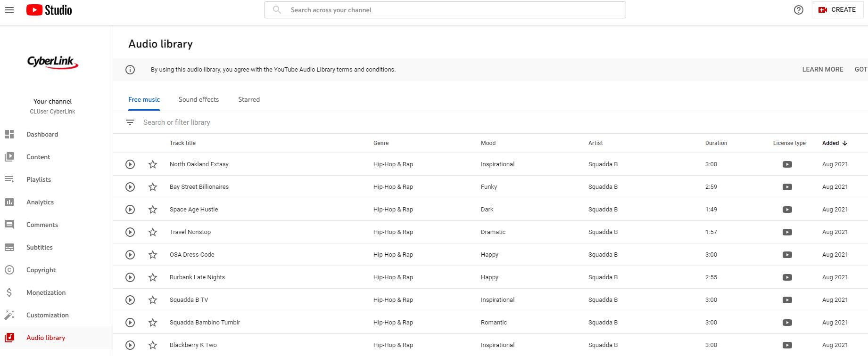The height and width of the screenshot is (356, 868).
Task: Play the OSA Dress Code track
Action: [x=130, y=255]
